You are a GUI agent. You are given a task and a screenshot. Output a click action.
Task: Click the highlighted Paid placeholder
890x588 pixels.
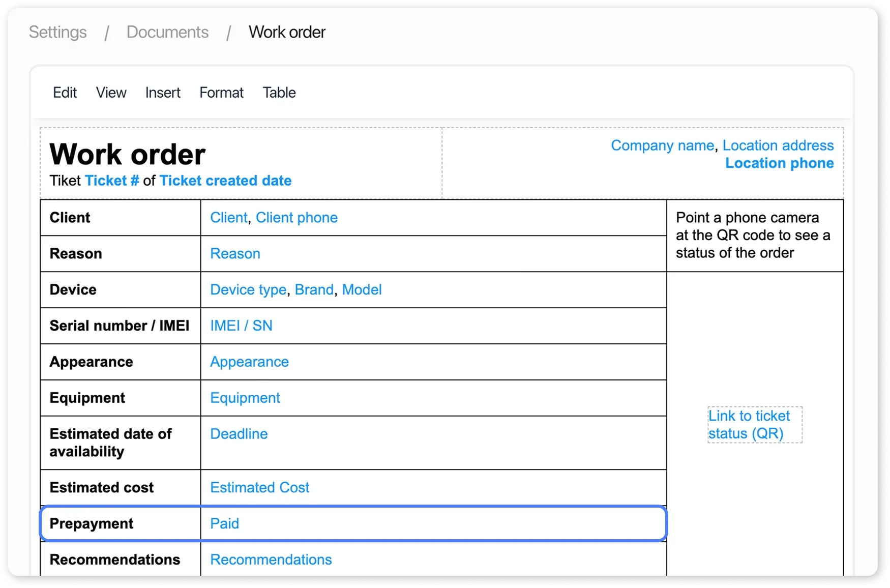tap(224, 523)
